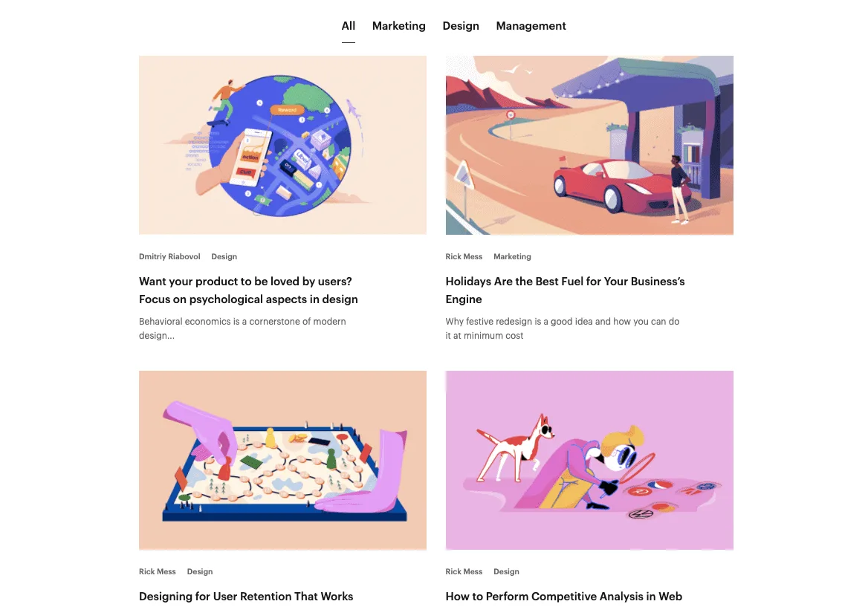868x607 pixels.
Task: Show Management articles tab
Action: tap(531, 26)
